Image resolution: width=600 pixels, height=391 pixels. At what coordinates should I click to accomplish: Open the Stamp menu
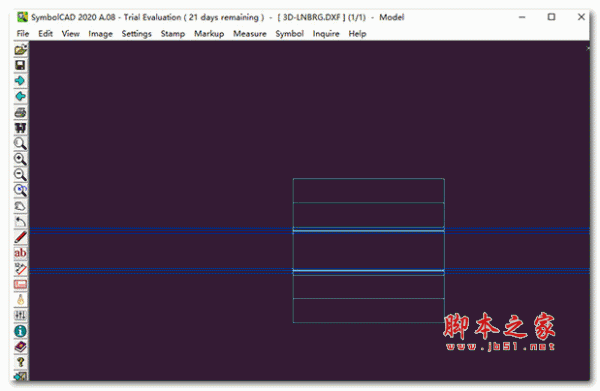point(173,34)
